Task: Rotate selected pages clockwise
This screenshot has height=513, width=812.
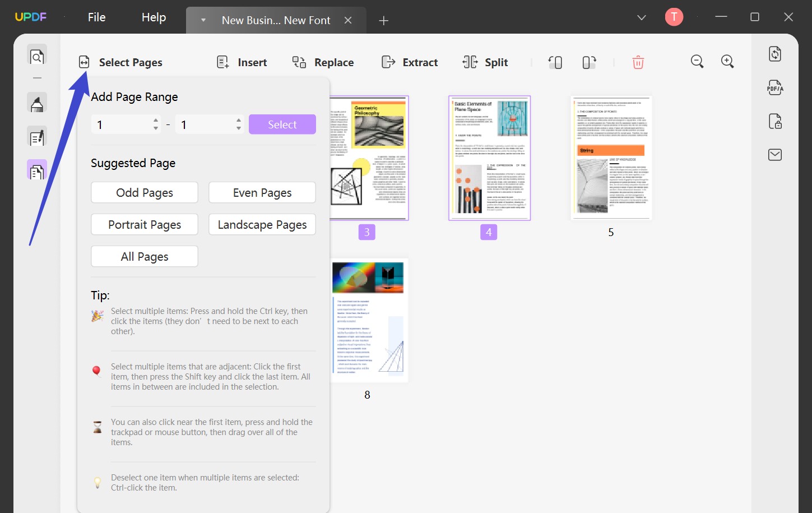Action: tap(589, 62)
